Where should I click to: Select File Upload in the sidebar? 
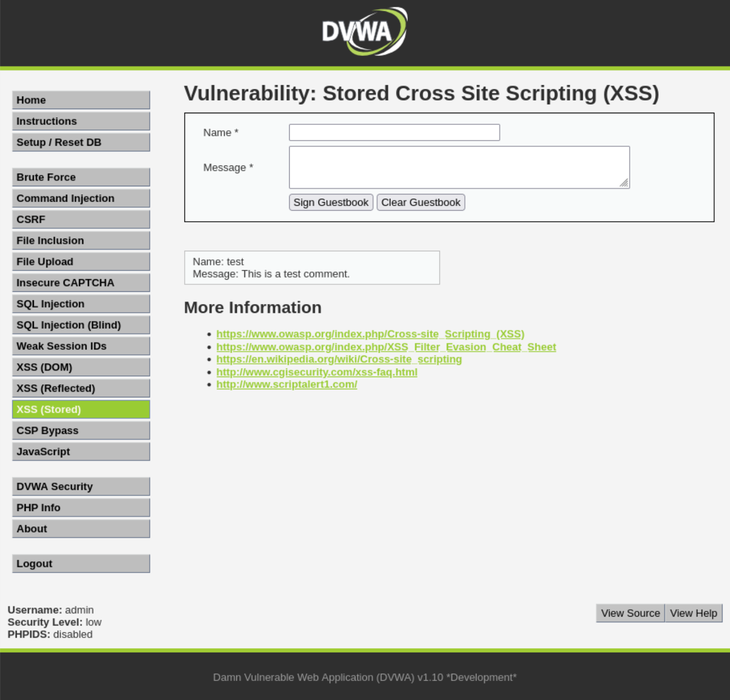click(x=81, y=262)
